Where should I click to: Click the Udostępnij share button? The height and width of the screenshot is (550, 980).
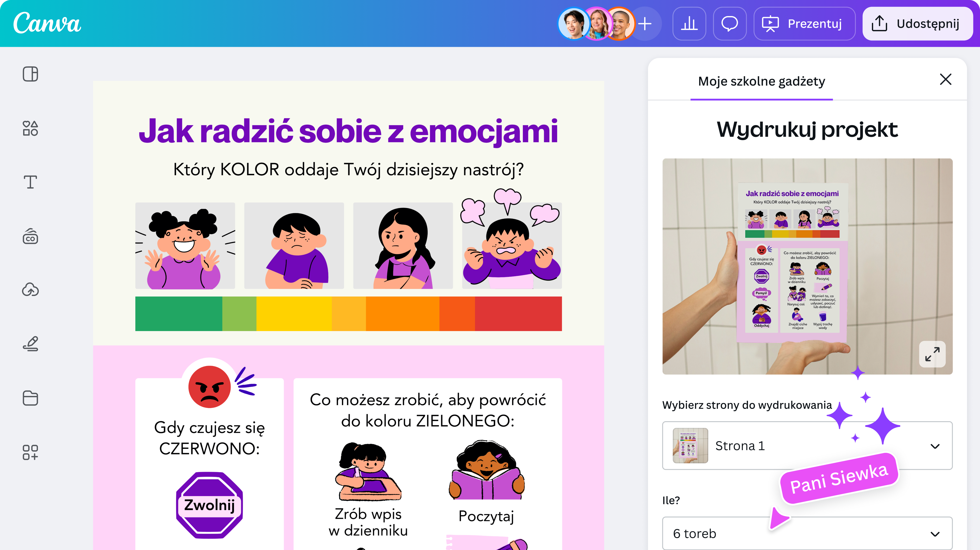pos(918,24)
